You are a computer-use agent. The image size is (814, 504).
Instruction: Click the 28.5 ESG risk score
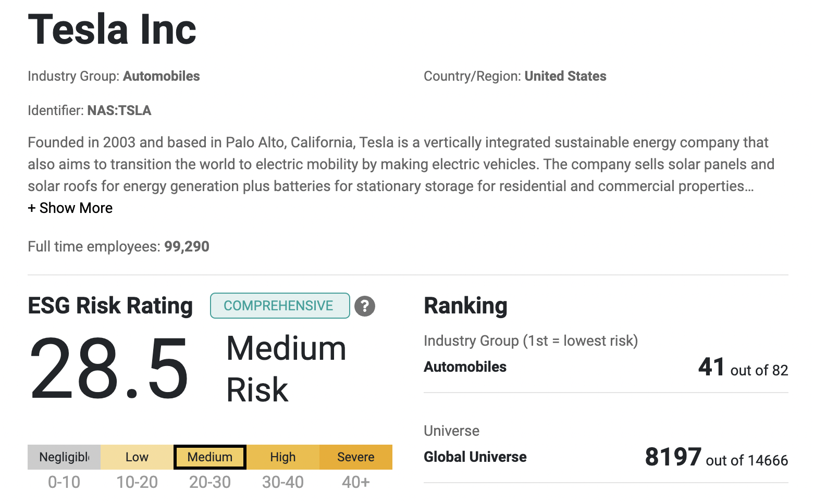click(109, 369)
